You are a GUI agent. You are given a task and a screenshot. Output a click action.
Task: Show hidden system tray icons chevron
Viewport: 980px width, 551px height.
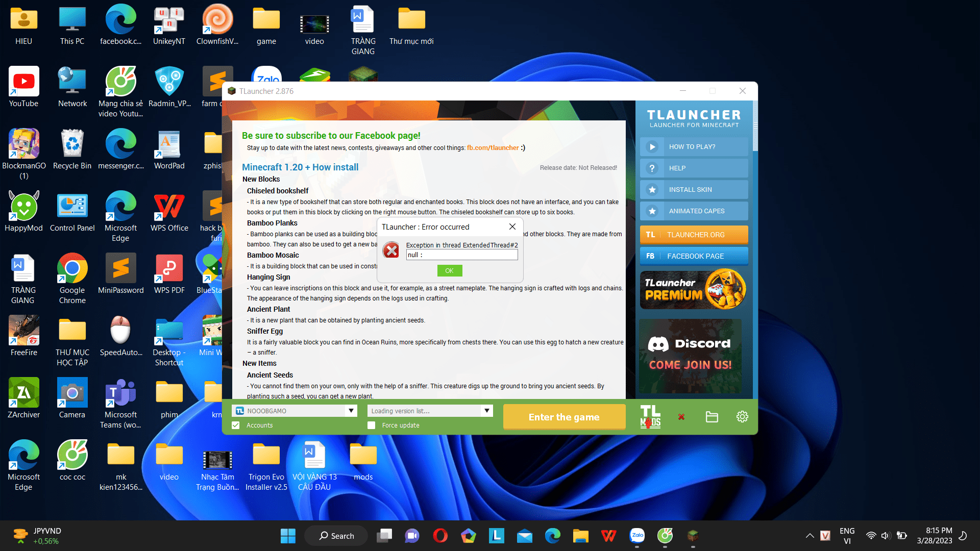click(x=810, y=536)
